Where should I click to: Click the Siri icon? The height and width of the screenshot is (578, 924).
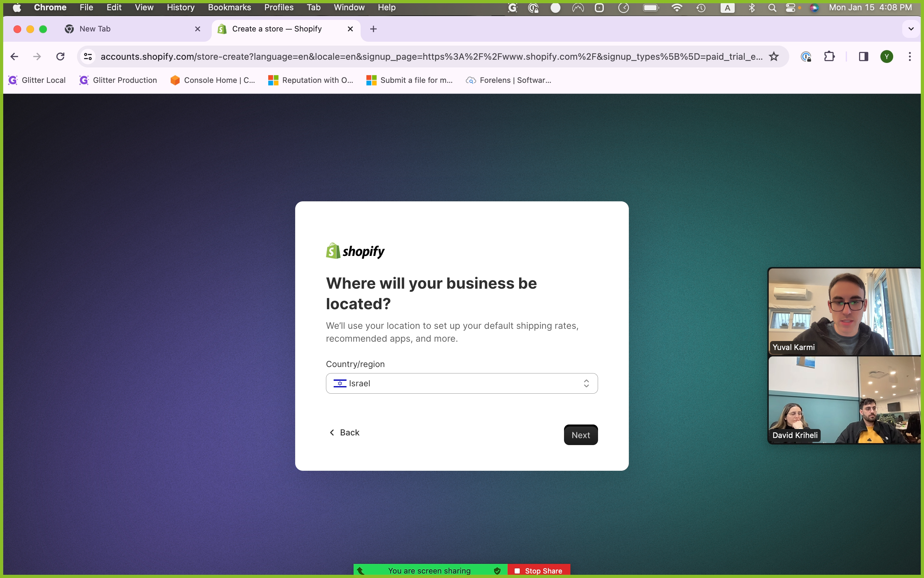[x=814, y=8]
